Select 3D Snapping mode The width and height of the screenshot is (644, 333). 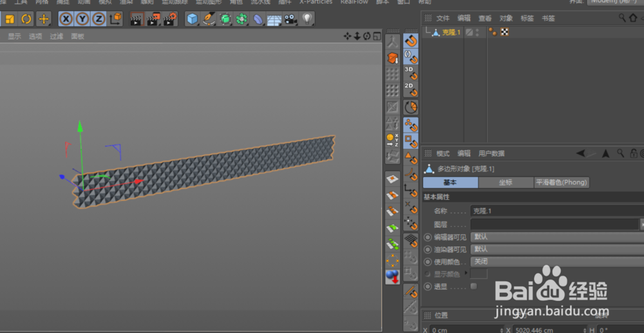click(411, 73)
